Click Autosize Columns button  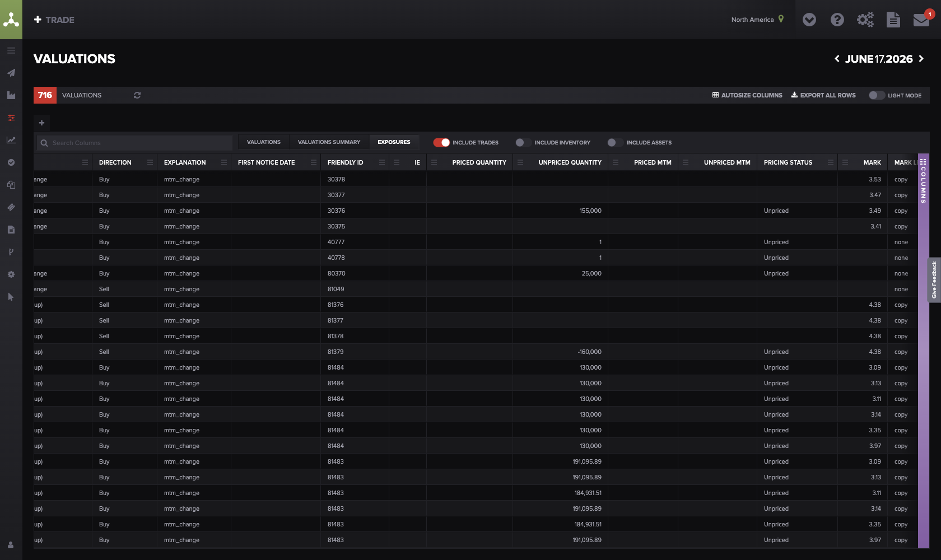click(x=747, y=95)
